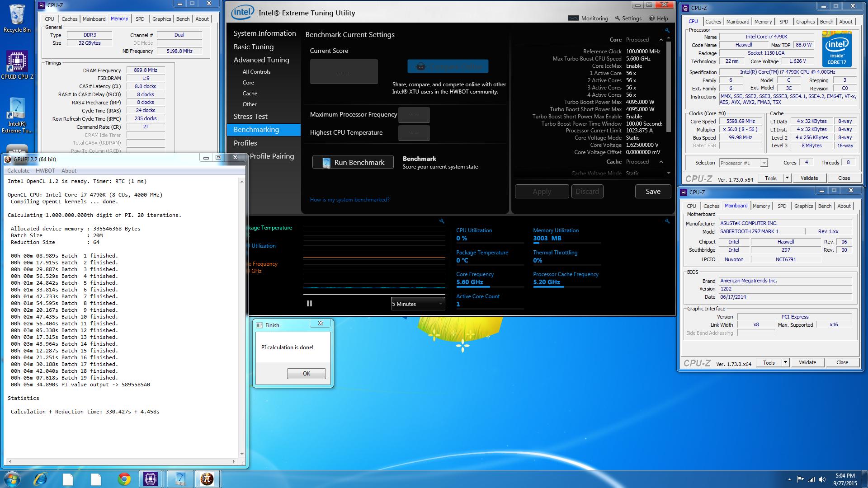Click the Compare Online button

[x=448, y=66]
